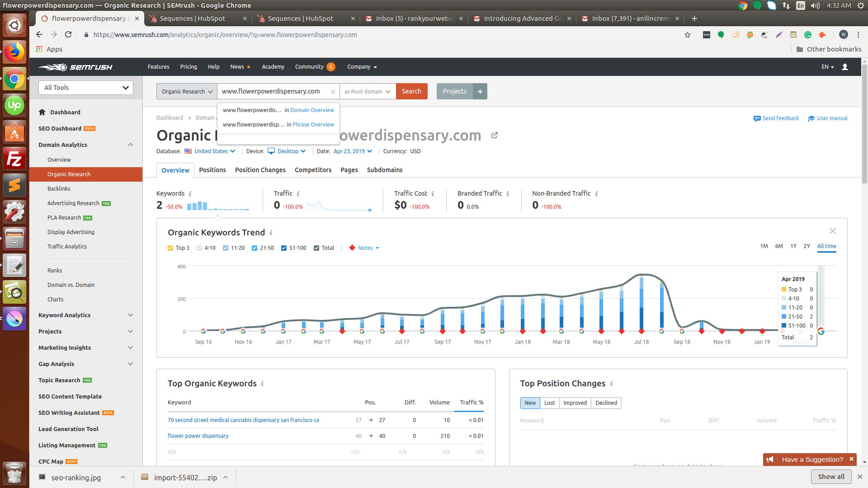The height and width of the screenshot is (488, 868).
Task: Open User manual link
Action: tap(828, 118)
